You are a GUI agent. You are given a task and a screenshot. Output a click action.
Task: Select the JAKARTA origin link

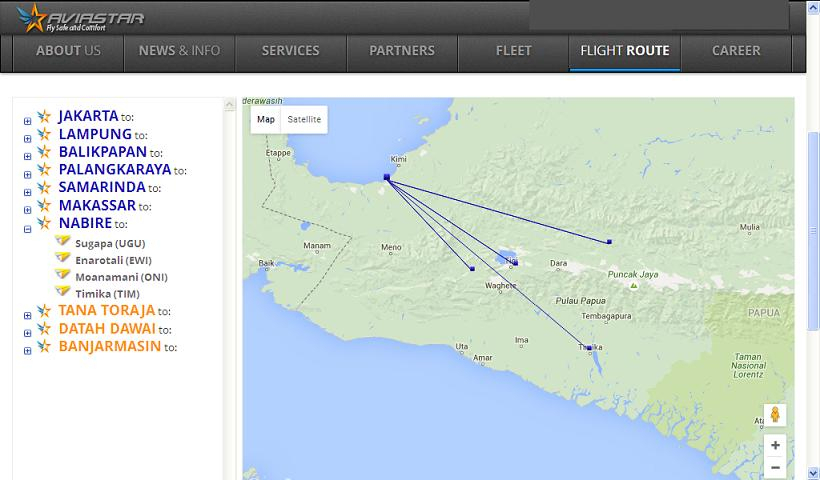[x=88, y=116]
